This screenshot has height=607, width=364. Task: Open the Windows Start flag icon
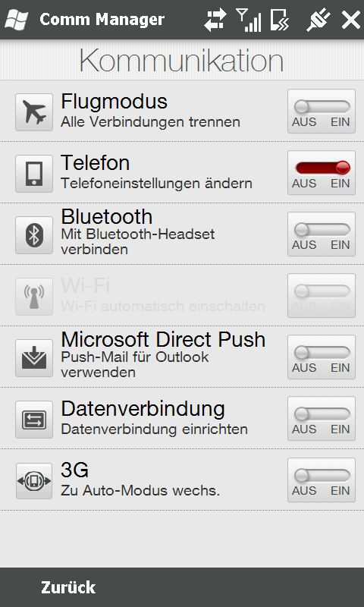pos(16,19)
